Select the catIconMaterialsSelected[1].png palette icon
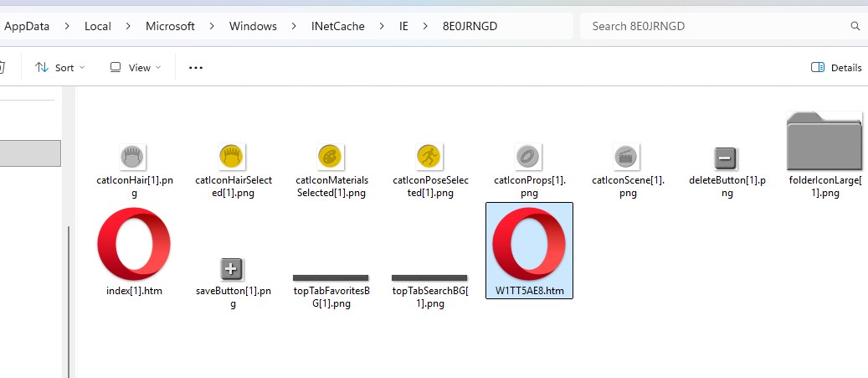The image size is (868, 378). 331,157
